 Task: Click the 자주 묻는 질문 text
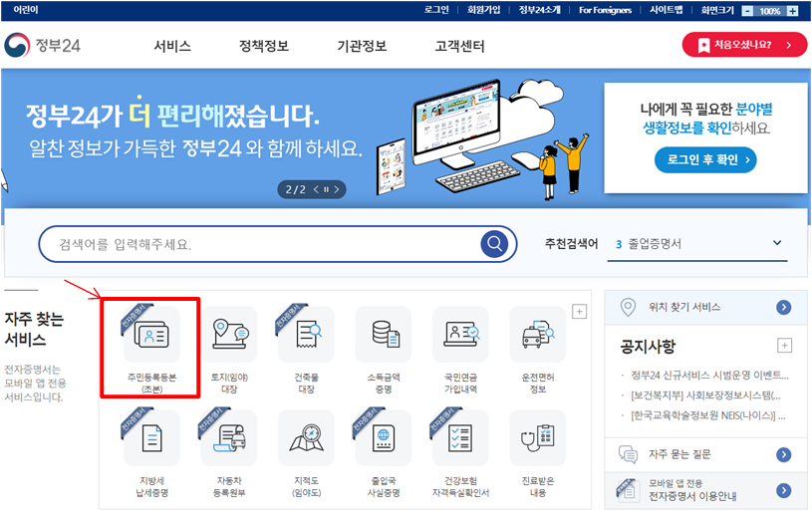pos(679,454)
